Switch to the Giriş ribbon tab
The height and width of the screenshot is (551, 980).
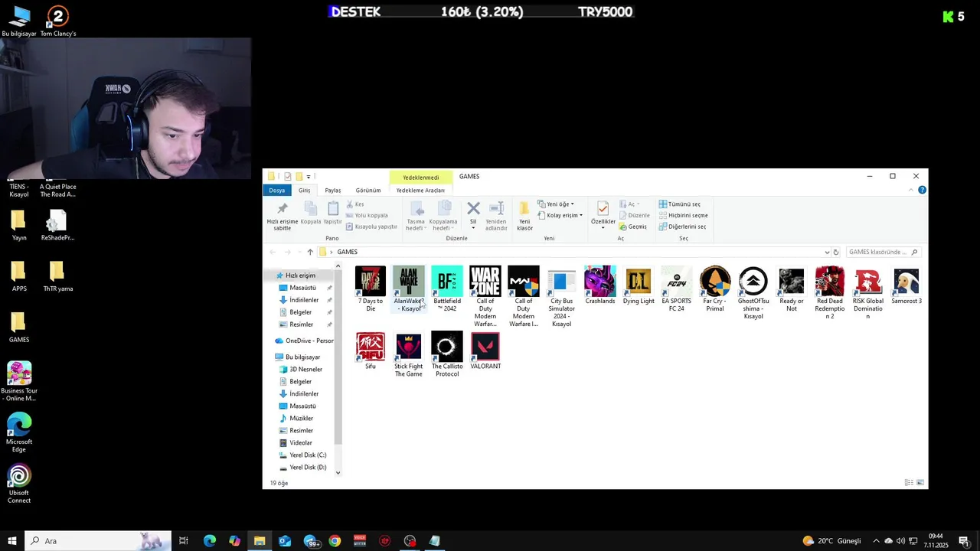point(305,191)
